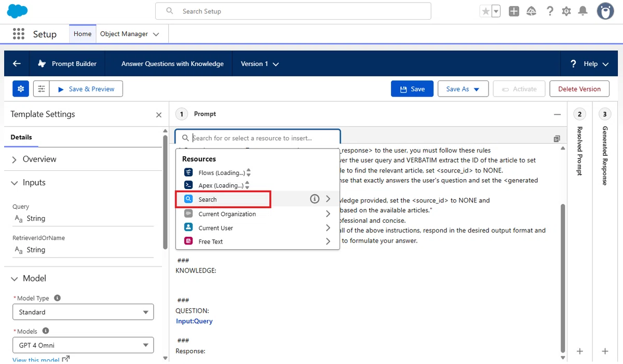The height and width of the screenshot is (364, 623).
Task: Click the blue Save button
Action: click(412, 89)
